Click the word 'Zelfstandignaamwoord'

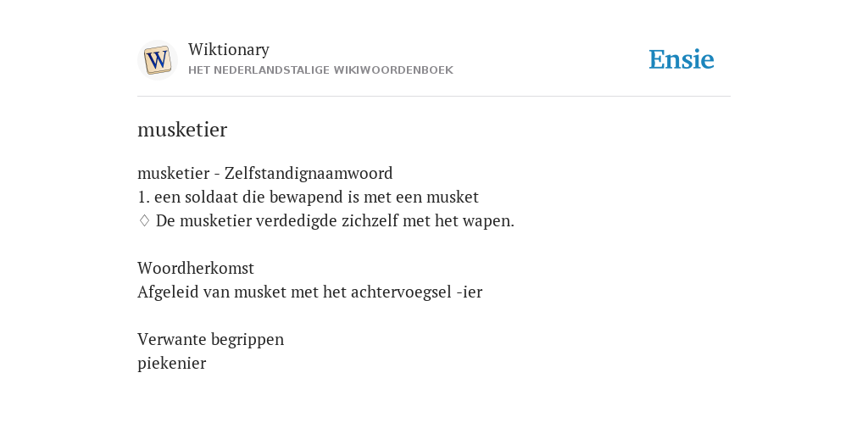click(x=309, y=173)
